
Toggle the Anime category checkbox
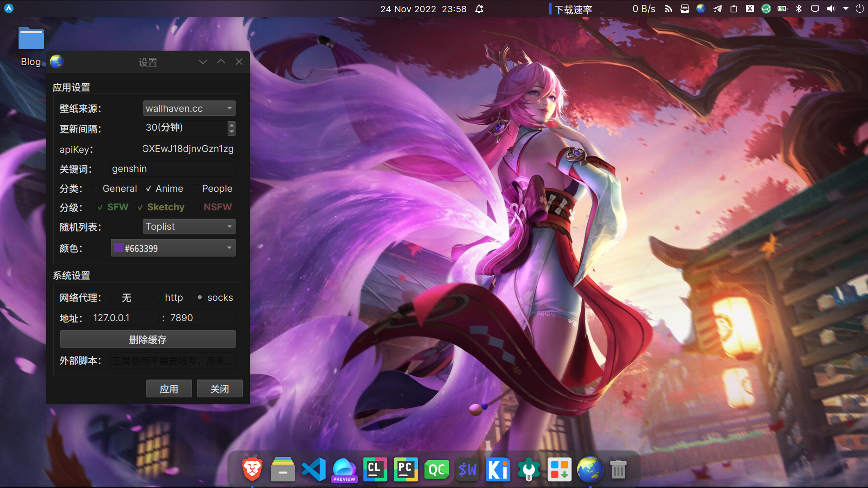click(148, 189)
